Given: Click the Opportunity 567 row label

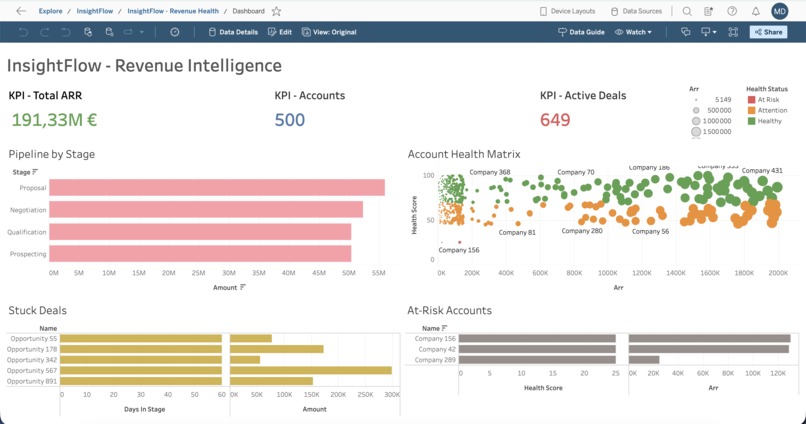Looking at the screenshot, I should 32,371.
